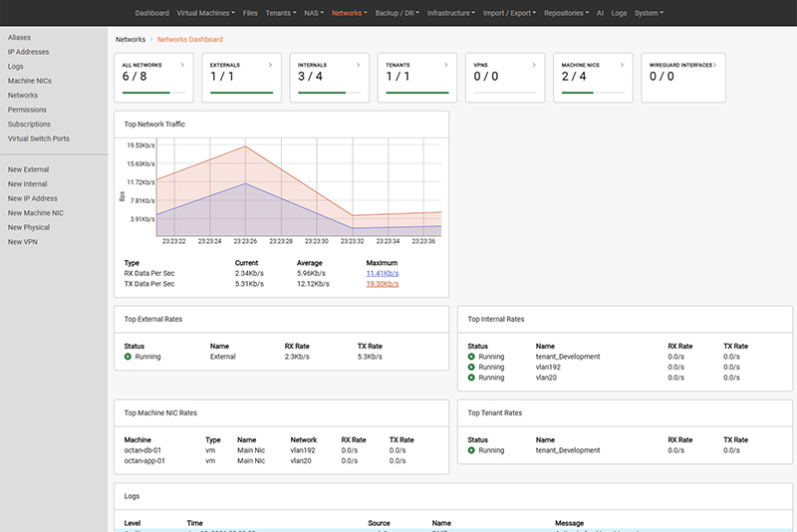Open Virtual Switch Ports in the sidebar

point(39,138)
